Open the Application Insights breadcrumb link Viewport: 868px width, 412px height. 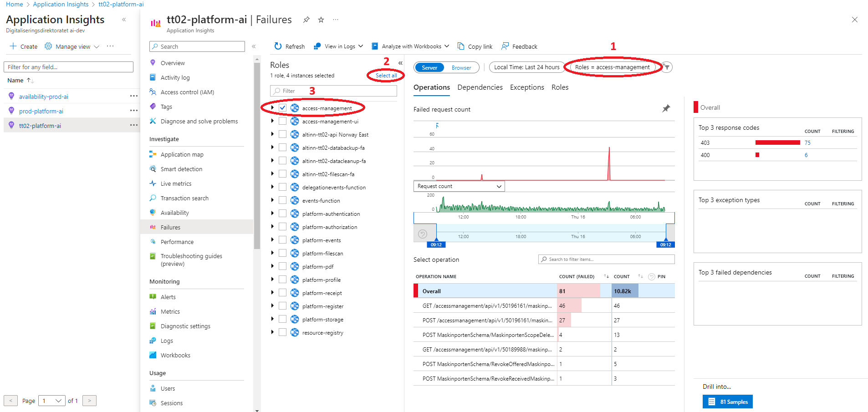(61, 4)
